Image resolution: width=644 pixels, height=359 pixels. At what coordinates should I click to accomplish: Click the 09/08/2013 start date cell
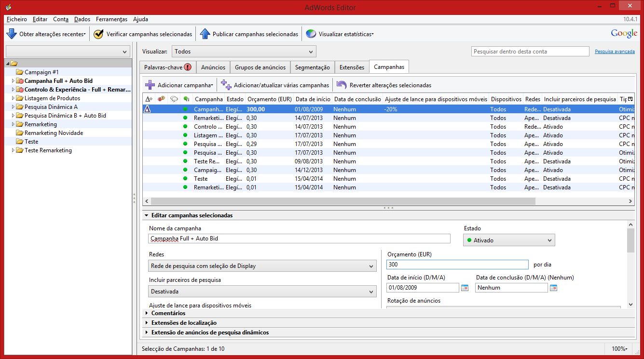point(309,161)
